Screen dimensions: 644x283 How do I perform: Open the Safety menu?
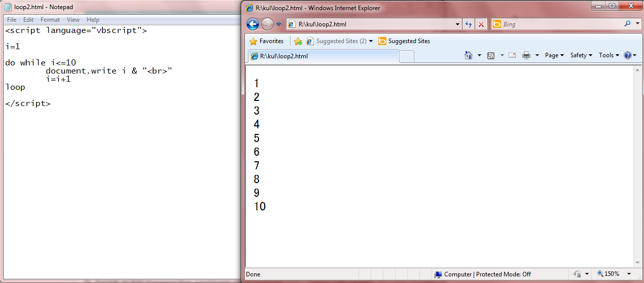(581, 55)
